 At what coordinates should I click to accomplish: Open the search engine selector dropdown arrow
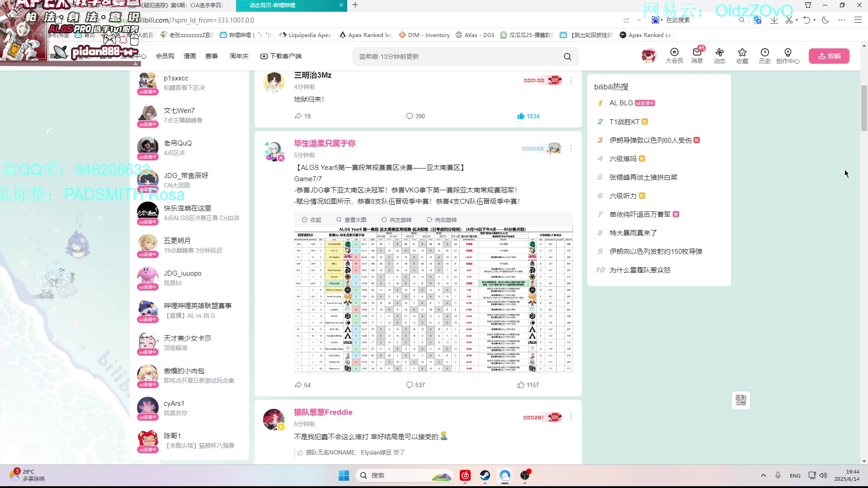coord(662,20)
